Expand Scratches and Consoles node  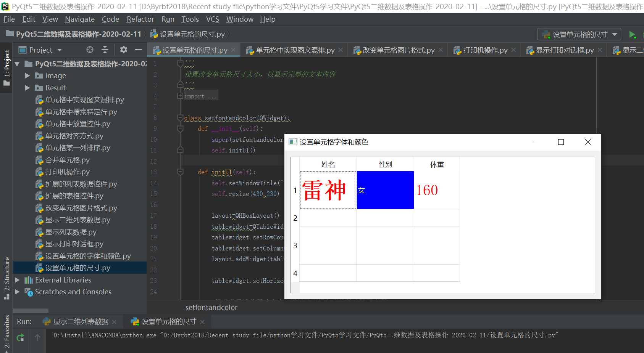coord(17,292)
